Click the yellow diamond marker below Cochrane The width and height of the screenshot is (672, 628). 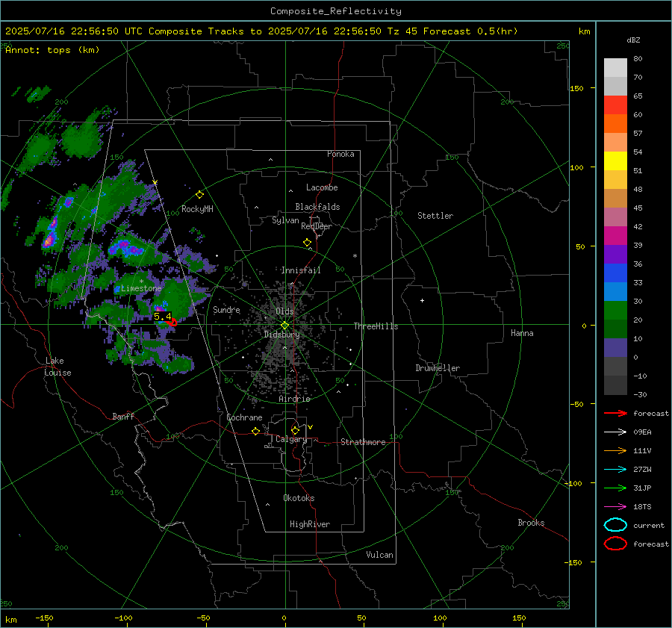click(x=255, y=431)
